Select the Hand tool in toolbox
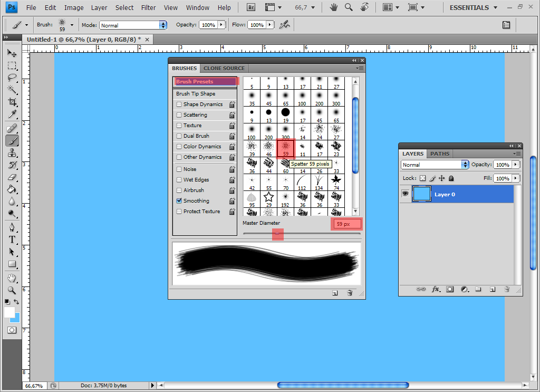This screenshot has width=540, height=392. click(12, 278)
